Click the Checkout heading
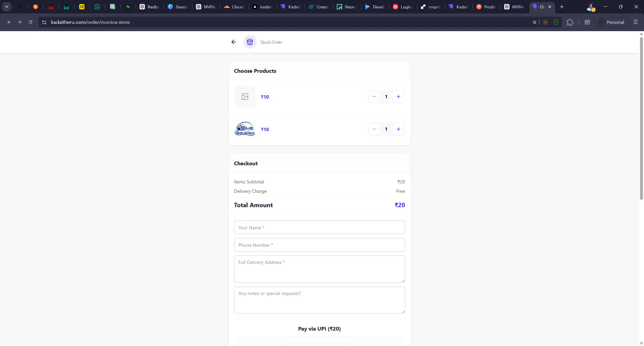The width and height of the screenshot is (644, 346). 246,164
